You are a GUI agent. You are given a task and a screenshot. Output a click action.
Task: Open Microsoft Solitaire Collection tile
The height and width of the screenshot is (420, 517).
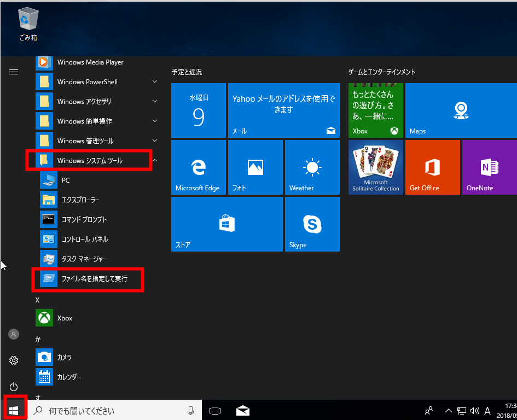tap(375, 167)
